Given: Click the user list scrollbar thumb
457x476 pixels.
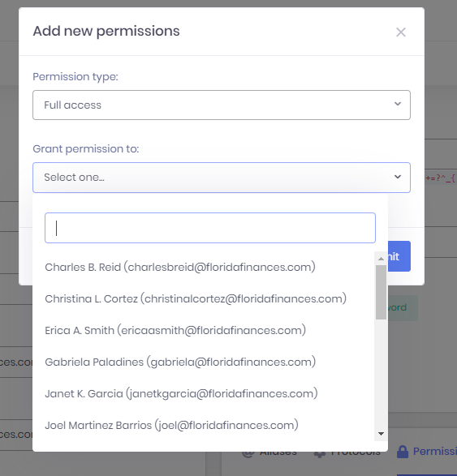Looking at the screenshot, I should pyautogui.click(x=381, y=292).
